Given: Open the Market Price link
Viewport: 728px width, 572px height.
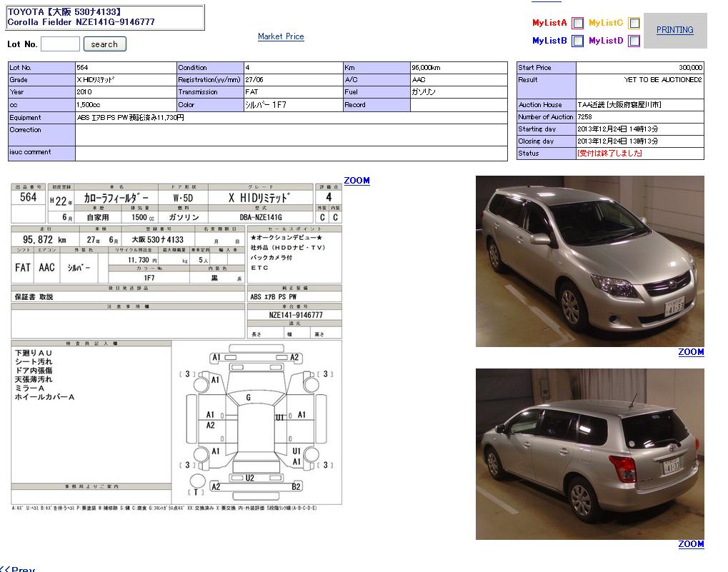Looking at the screenshot, I should point(281,36).
